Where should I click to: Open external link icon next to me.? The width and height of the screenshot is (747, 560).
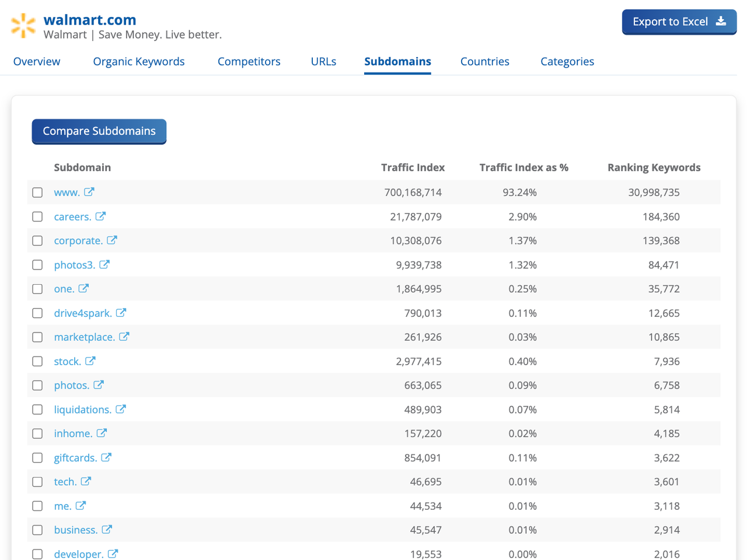tap(81, 506)
